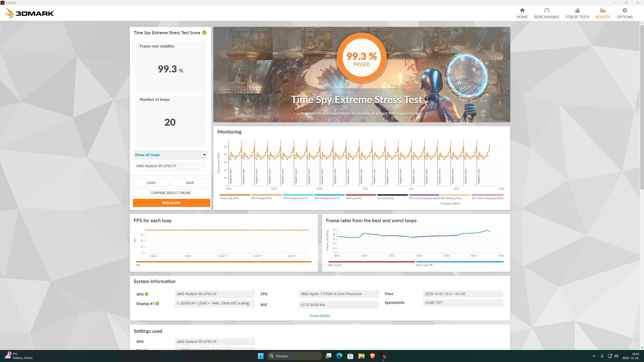Expand Show details under System information

[x=319, y=316]
